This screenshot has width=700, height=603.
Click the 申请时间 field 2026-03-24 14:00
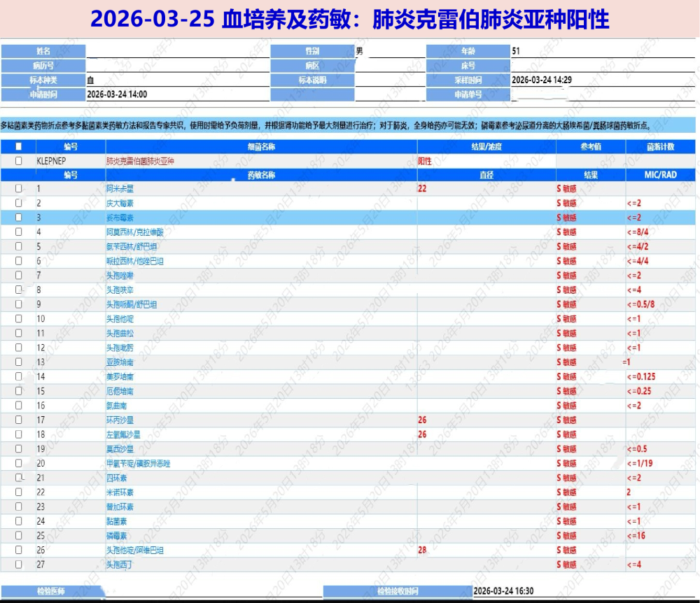[178, 94]
